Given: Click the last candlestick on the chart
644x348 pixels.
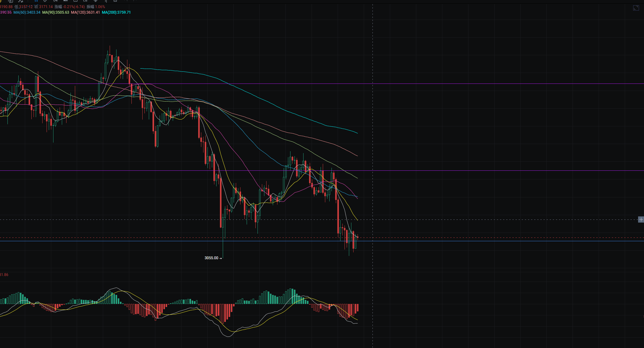Looking at the screenshot, I should [358, 237].
